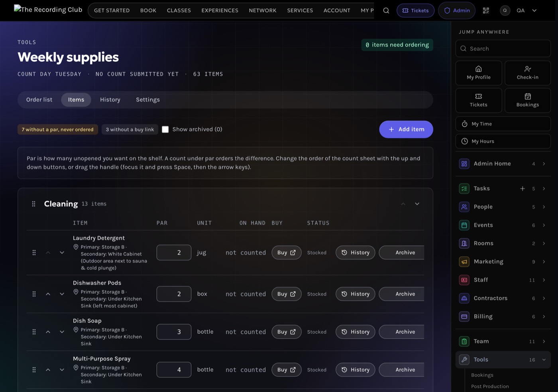Click the Add item button

(406, 129)
